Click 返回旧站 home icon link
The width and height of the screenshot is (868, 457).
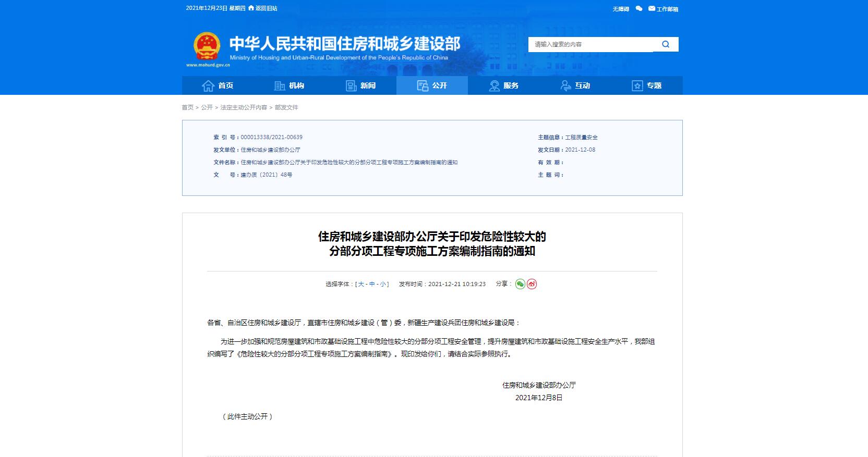pos(263,8)
